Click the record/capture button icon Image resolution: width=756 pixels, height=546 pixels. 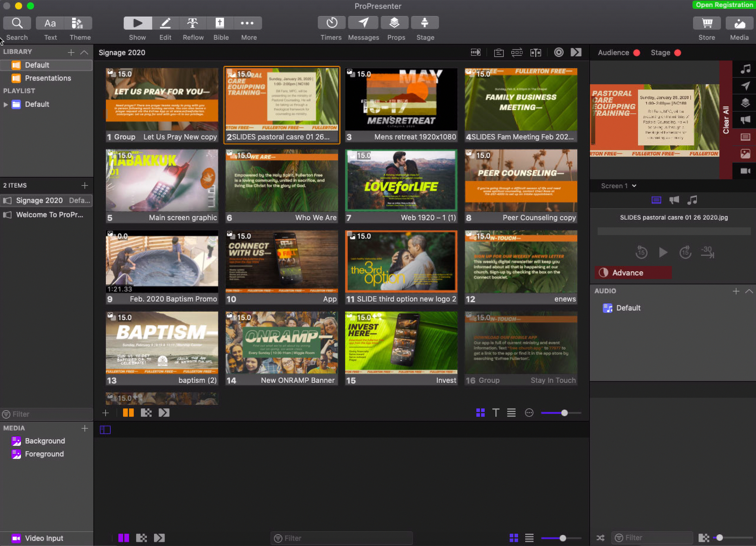point(558,52)
